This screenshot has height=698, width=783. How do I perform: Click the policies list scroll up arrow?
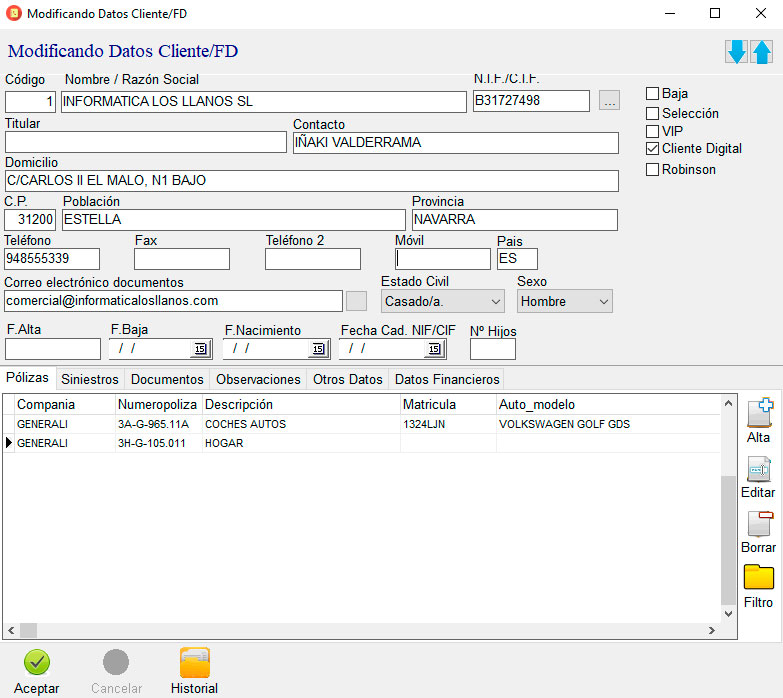click(728, 403)
